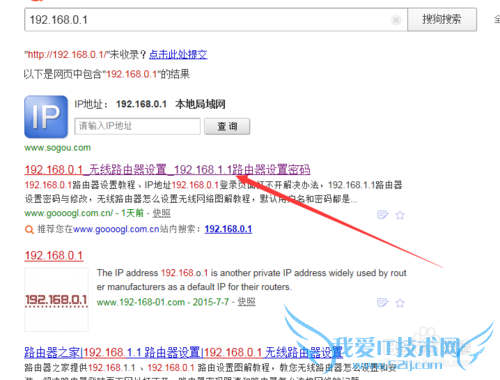Screen dimensions: 500x380
Task: Click the blue IP logo icon
Action: coord(46,117)
